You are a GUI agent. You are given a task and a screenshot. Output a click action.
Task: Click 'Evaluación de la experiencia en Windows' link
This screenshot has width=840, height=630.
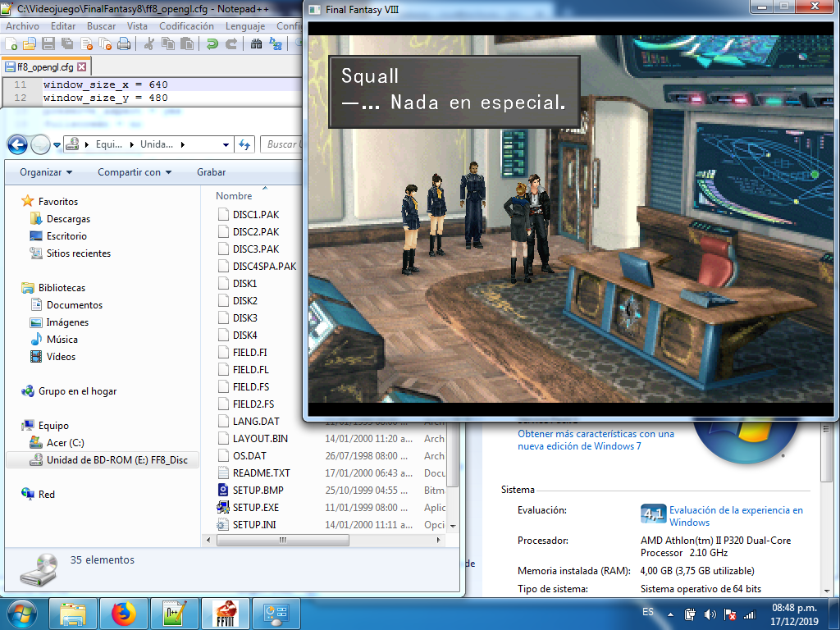(x=736, y=516)
